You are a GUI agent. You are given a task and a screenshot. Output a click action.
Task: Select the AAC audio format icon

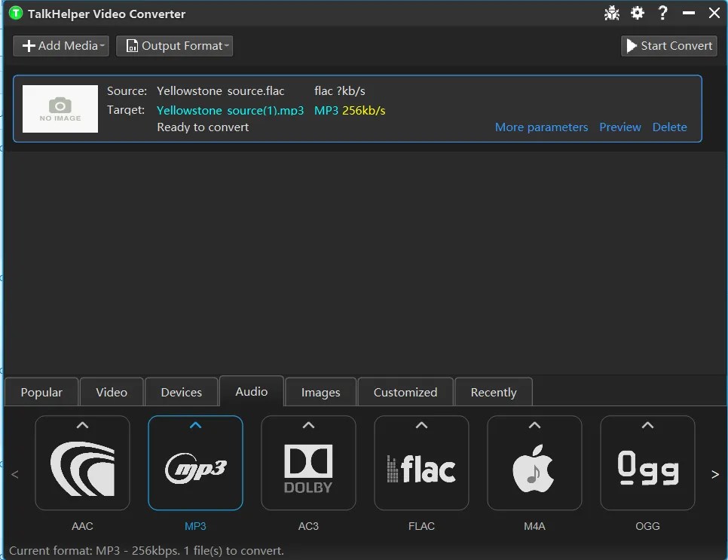(x=83, y=463)
